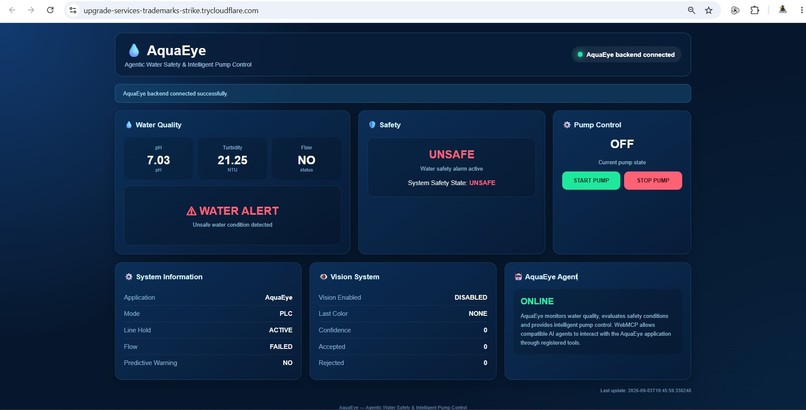
Task: Click the Safety shield icon
Action: [x=372, y=125]
